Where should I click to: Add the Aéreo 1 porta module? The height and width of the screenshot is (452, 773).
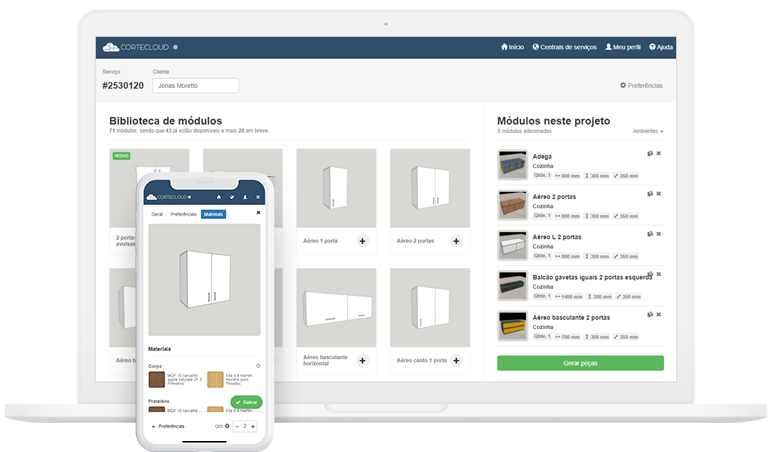pyautogui.click(x=362, y=241)
